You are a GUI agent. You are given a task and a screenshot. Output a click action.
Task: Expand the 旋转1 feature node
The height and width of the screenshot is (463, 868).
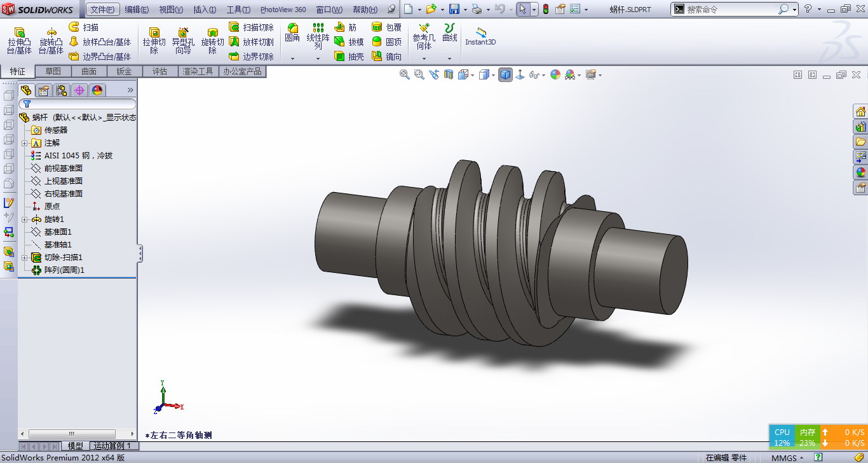[x=24, y=219]
